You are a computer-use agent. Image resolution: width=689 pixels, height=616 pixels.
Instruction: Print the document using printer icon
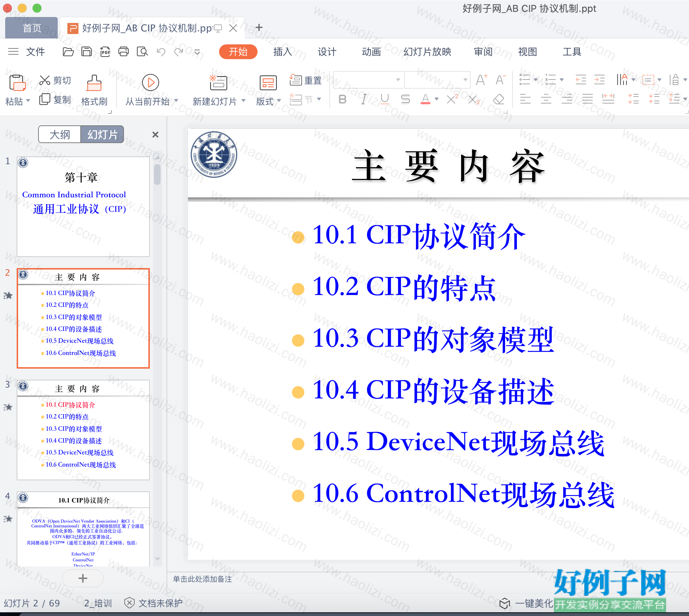pyautogui.click(x=124, y=52)
